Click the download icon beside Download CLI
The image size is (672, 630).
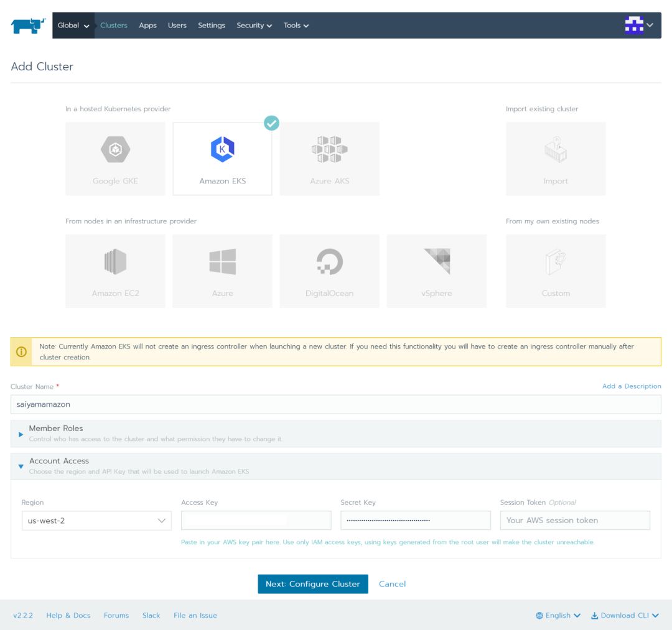(x=594, y=616)
